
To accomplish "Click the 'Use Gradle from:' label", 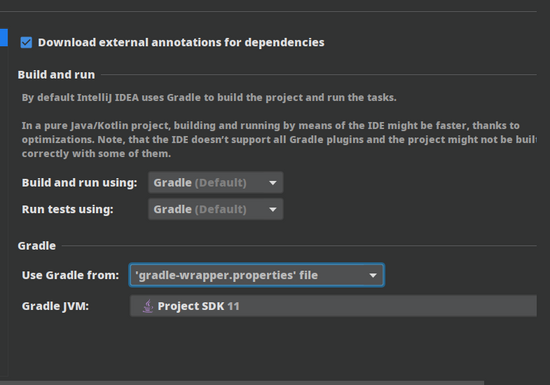I will (71, 275).
